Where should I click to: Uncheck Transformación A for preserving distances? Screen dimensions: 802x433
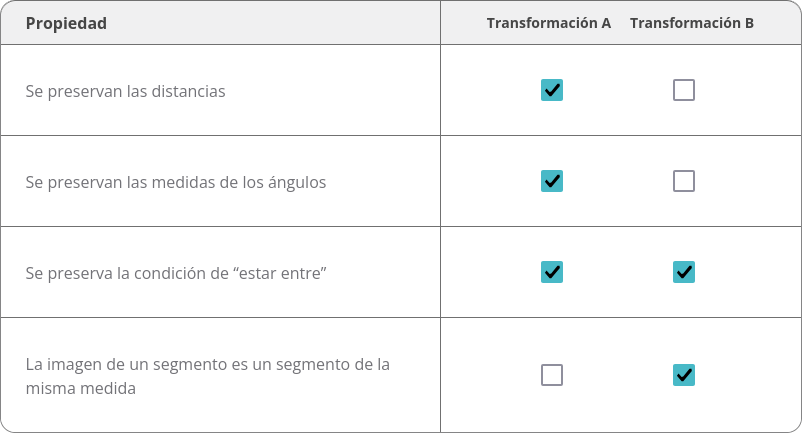click(552, 90)
